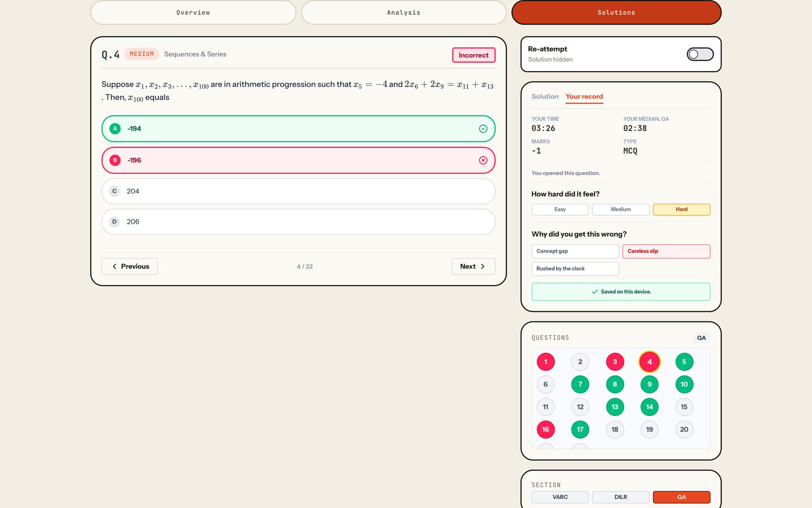Go to the Next question

pos(473,267)
